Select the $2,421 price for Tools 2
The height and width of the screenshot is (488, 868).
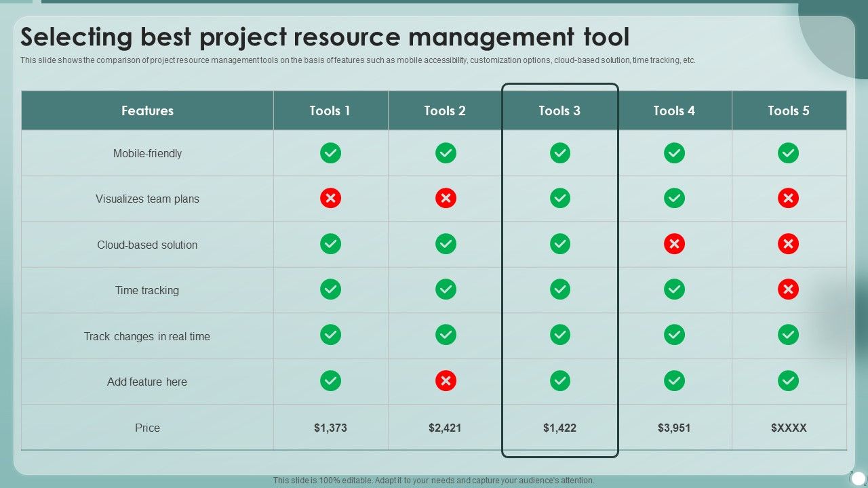pos(445,428)
